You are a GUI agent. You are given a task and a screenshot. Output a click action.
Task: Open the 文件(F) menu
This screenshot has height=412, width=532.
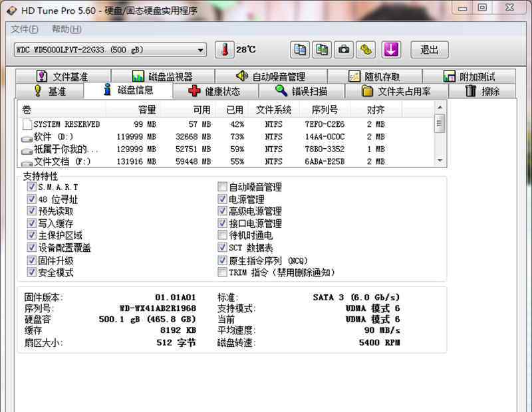(25, 29)
